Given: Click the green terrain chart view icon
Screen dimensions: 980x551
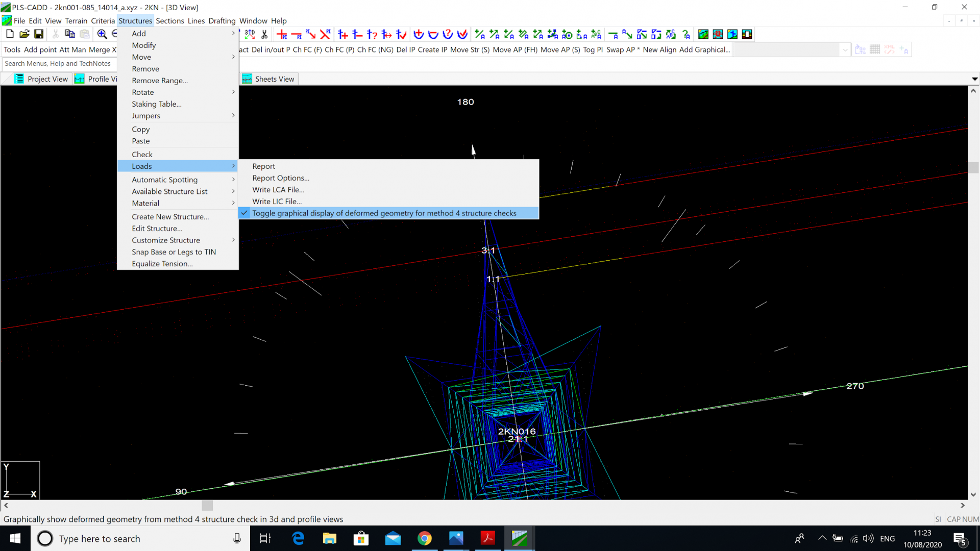Looking at the screenshot, I should 703,34.
